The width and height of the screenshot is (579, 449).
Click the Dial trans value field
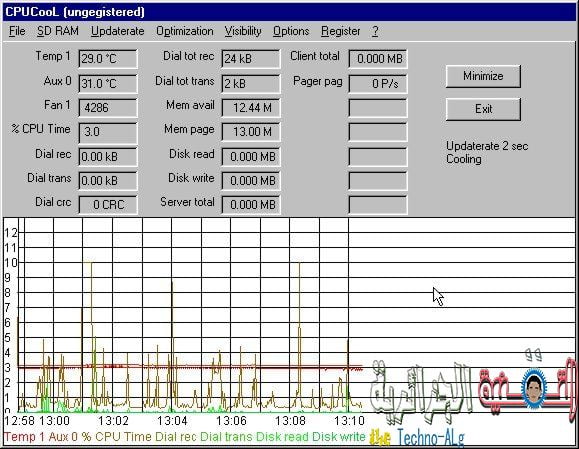point(108,181)
